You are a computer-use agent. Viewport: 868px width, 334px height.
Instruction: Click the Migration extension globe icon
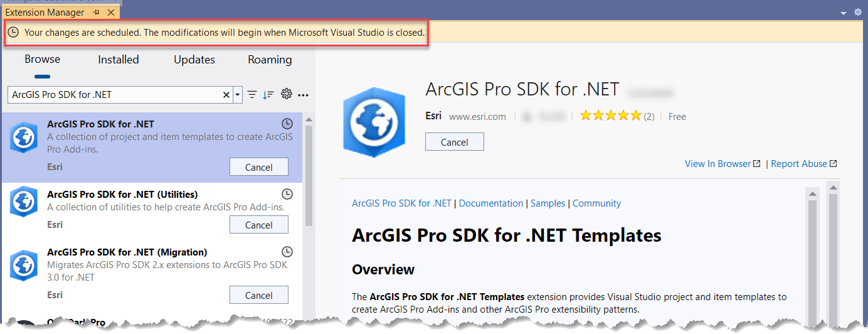click(x=24, y=265)
